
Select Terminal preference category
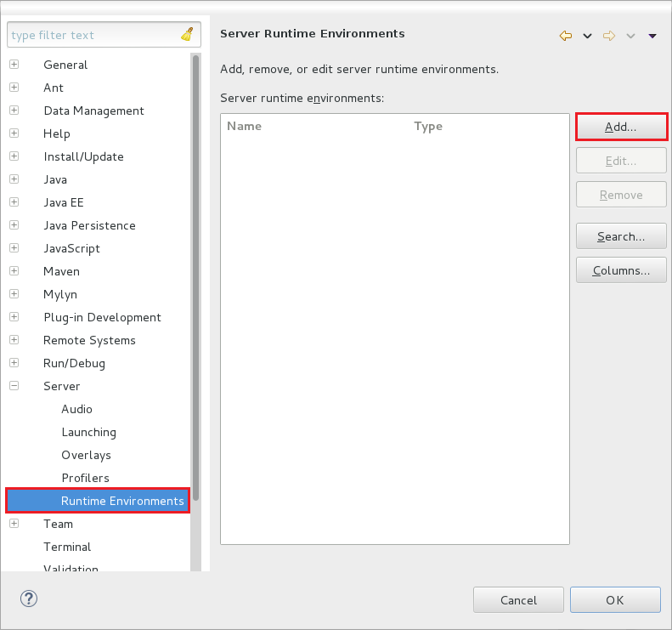67,547
